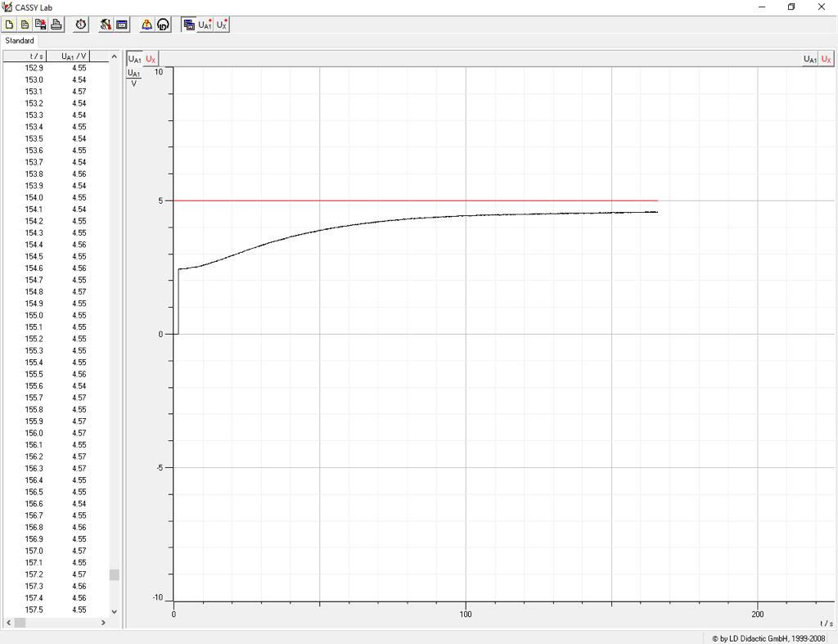Image resolution: width=838 pixels, height=644 pixels.
Task: Open the LD help headphones icon
Action: coord(162,25)
